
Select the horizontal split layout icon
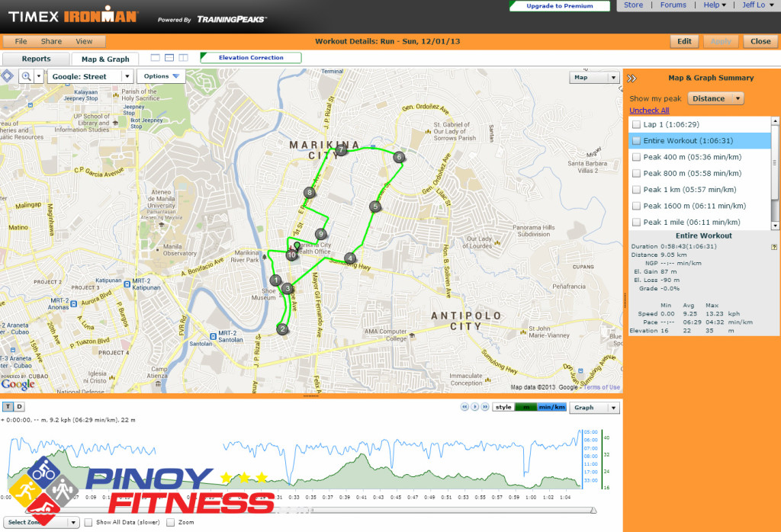tap(169, 58)
